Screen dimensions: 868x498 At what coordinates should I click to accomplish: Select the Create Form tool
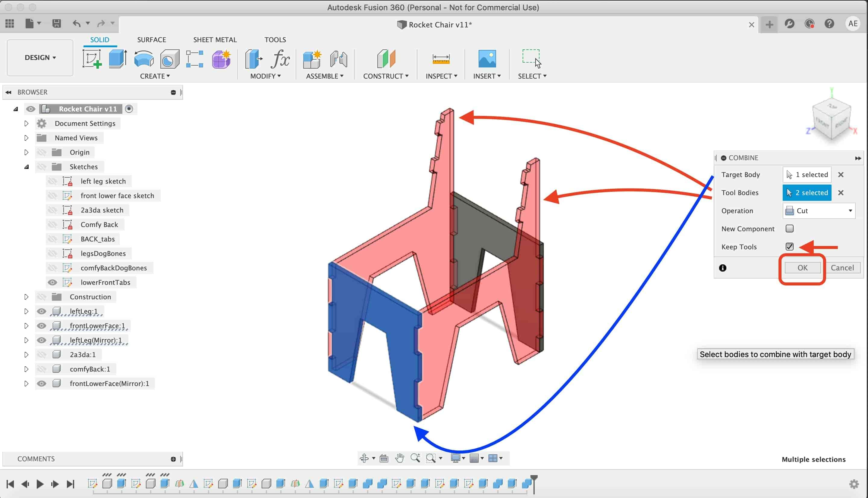click(221, 59)
